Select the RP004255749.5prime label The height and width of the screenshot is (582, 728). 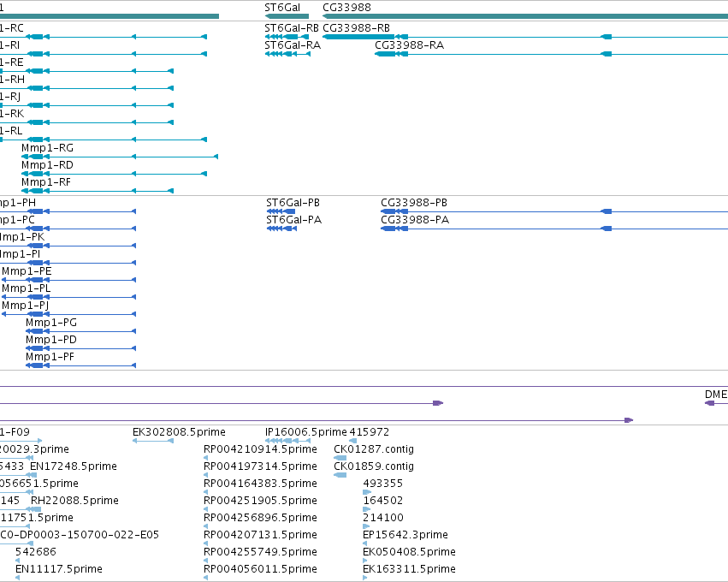(260, 552)
